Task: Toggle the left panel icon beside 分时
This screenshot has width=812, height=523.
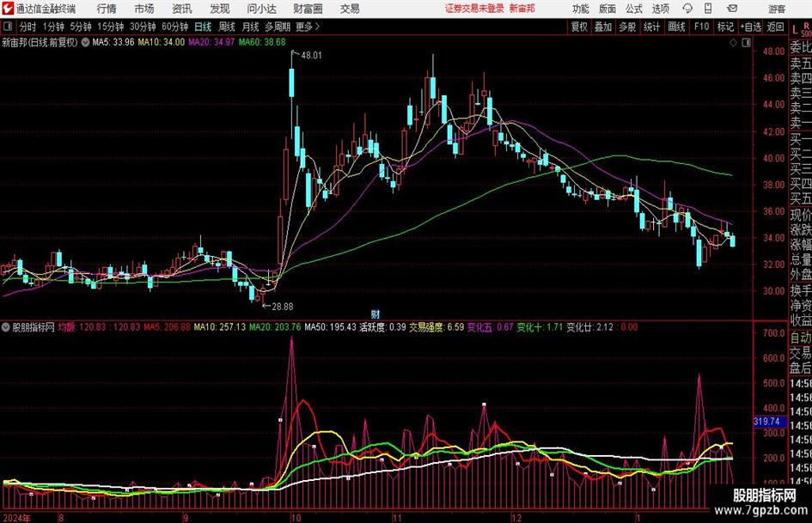Action: click(8, 27)
